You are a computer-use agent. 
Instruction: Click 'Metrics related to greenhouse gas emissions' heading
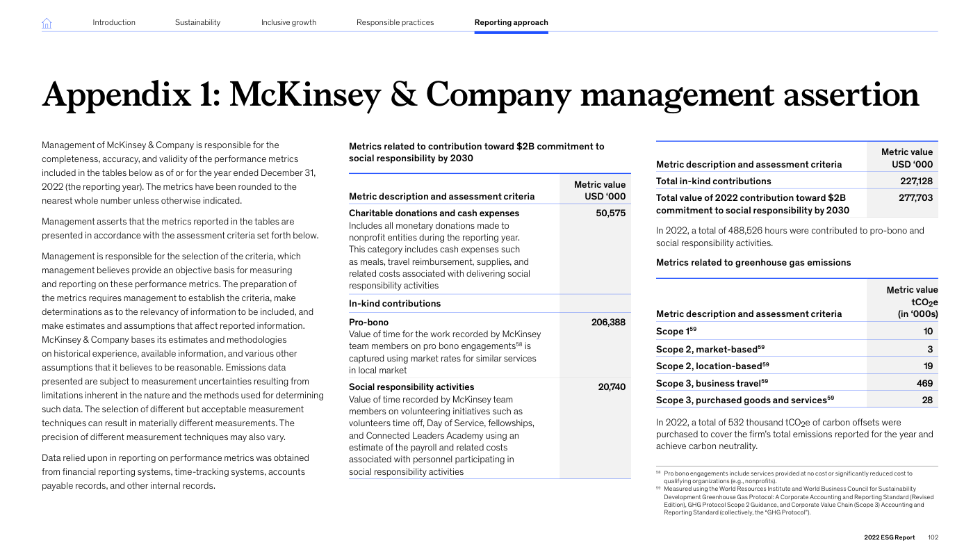[x=753, y=263]
